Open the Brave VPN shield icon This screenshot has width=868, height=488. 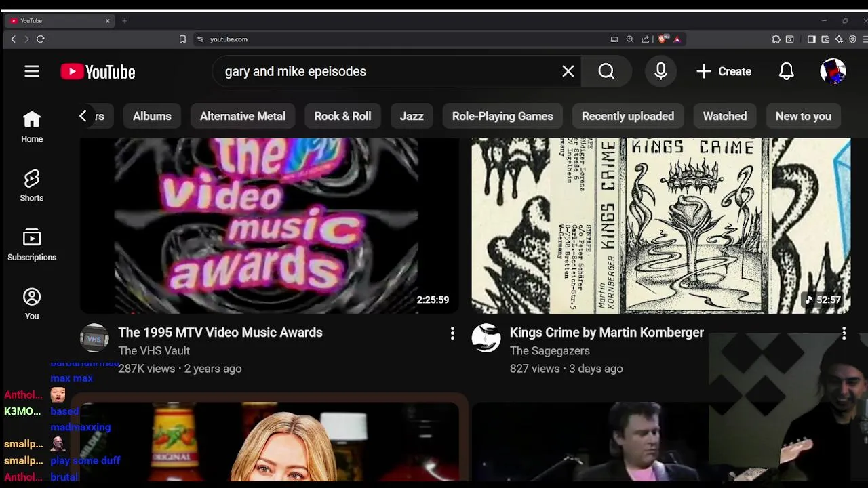pyautogui.click(x=853, y=39)
